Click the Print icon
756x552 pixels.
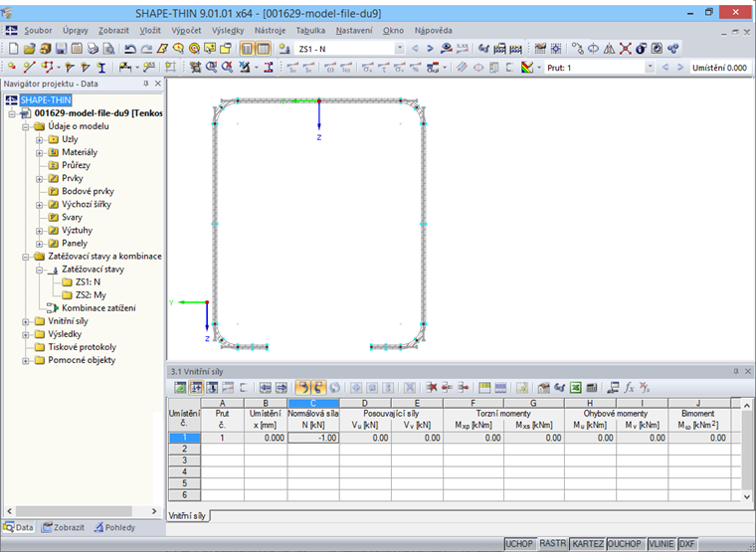point(94,48)
